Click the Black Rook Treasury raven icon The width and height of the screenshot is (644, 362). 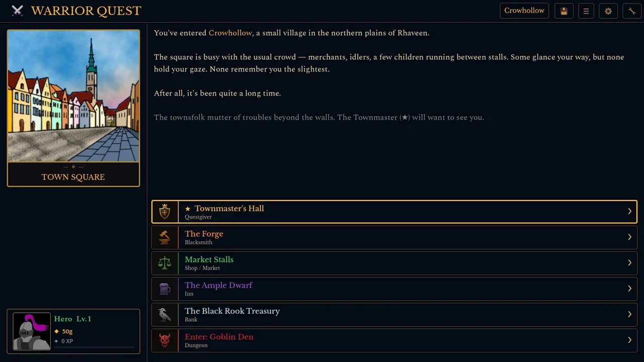(165, 314)
